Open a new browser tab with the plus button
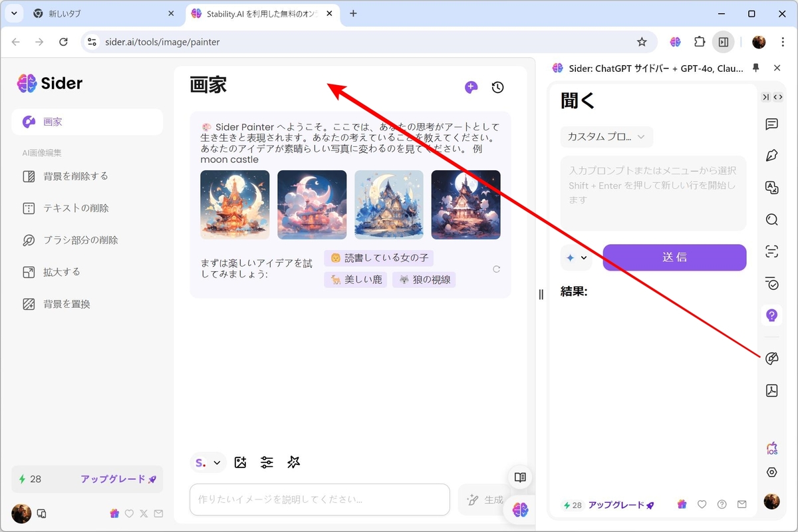Viewport: 798px width, 532px height. pos(353,13)
